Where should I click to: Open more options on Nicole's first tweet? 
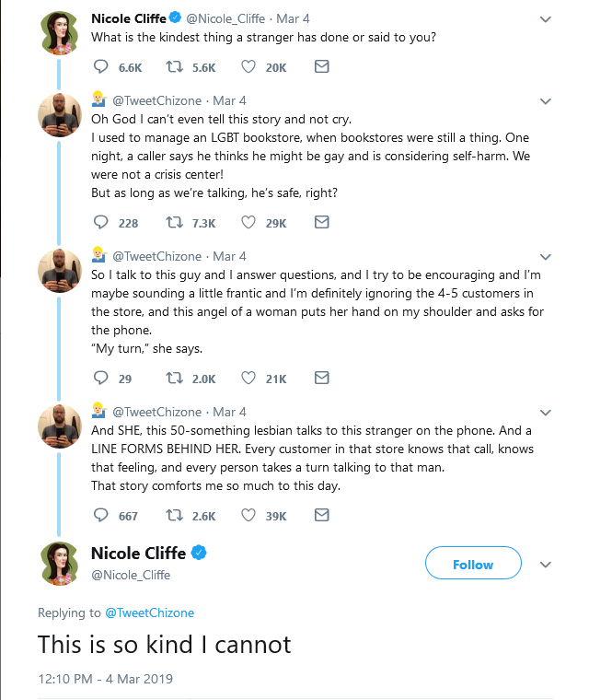point(546,19)
